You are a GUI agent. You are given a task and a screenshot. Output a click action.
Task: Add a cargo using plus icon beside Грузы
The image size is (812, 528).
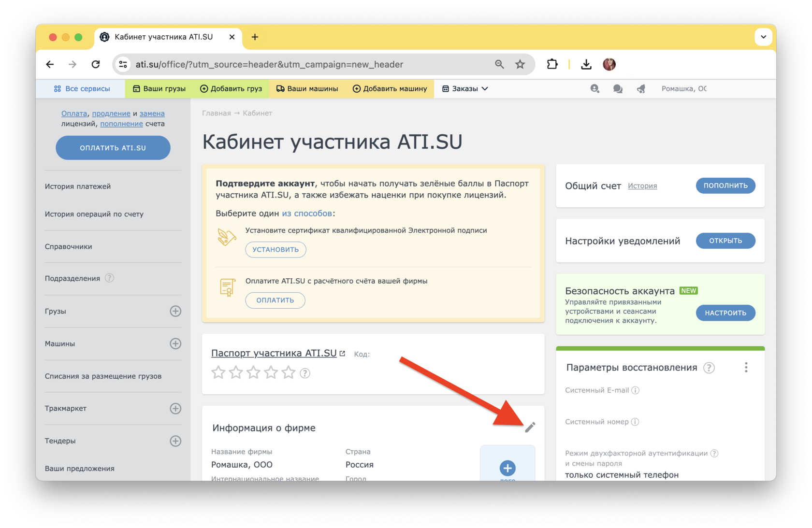coord(175,311)
